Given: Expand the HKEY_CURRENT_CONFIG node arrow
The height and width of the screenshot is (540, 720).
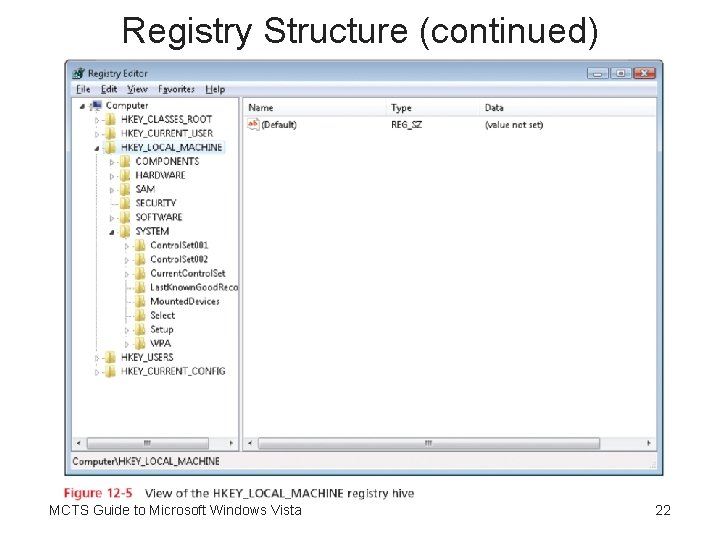Looking at the screenshot, I should click(96, 372).
